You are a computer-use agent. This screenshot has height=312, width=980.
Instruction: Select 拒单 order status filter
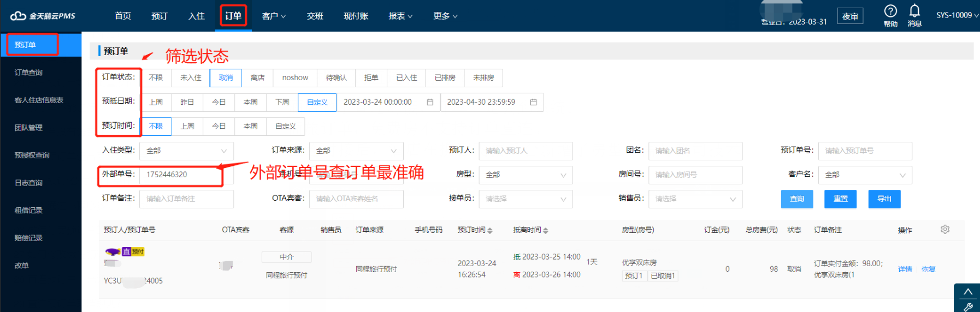[371, 78]
